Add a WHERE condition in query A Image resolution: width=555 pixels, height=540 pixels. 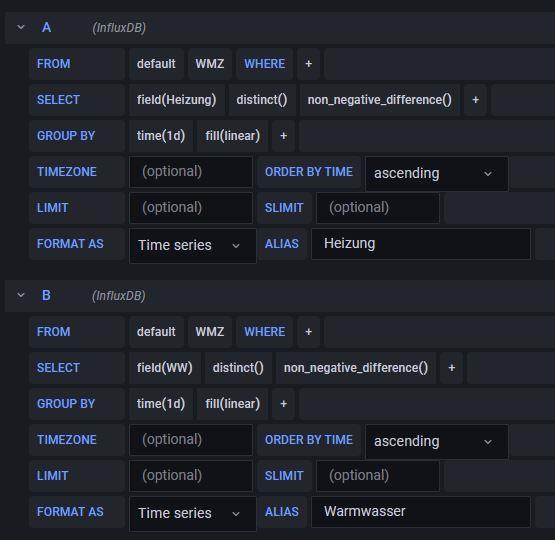(x=309, y=64)
